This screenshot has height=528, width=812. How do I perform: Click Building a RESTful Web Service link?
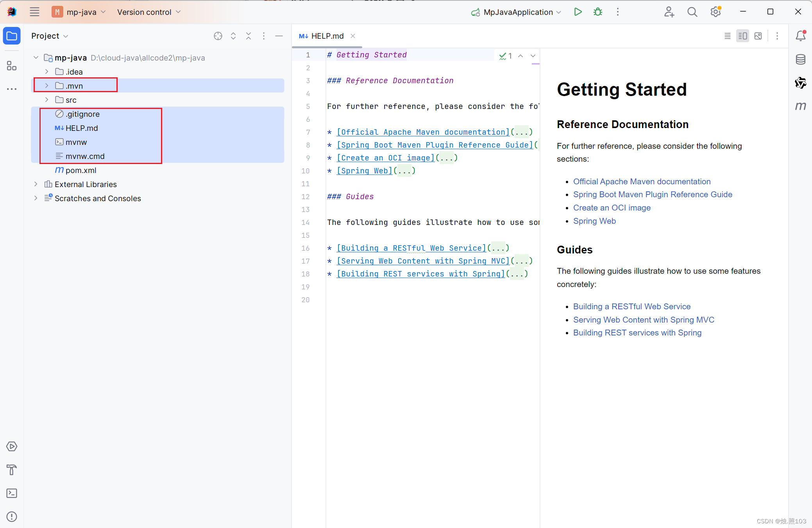[631, 307]
